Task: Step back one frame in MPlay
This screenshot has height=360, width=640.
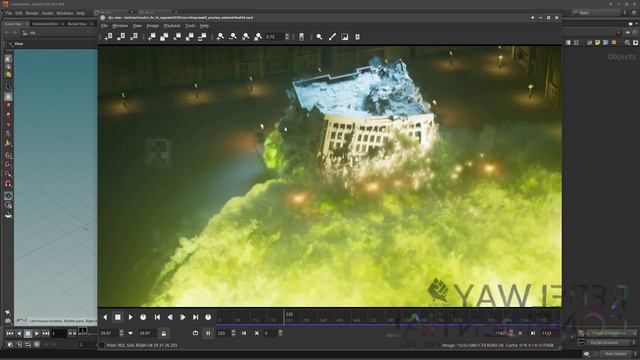Action: (x=170, y=317)
